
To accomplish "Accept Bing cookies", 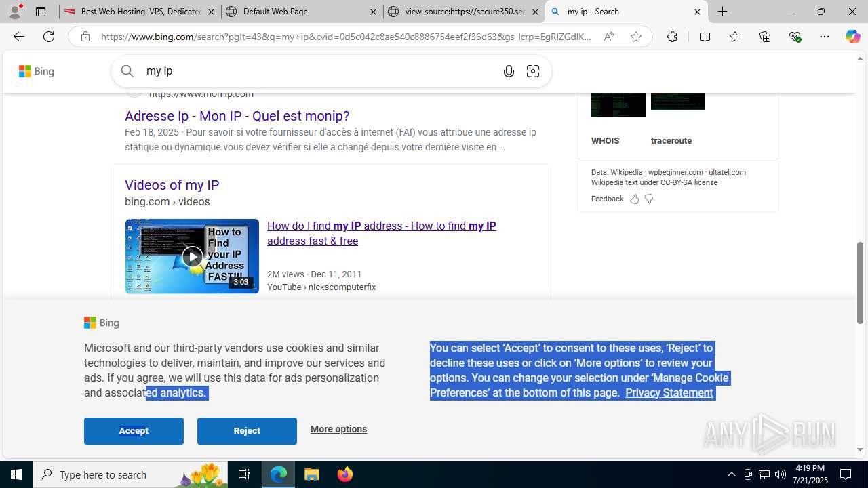I will click(134, 431).
